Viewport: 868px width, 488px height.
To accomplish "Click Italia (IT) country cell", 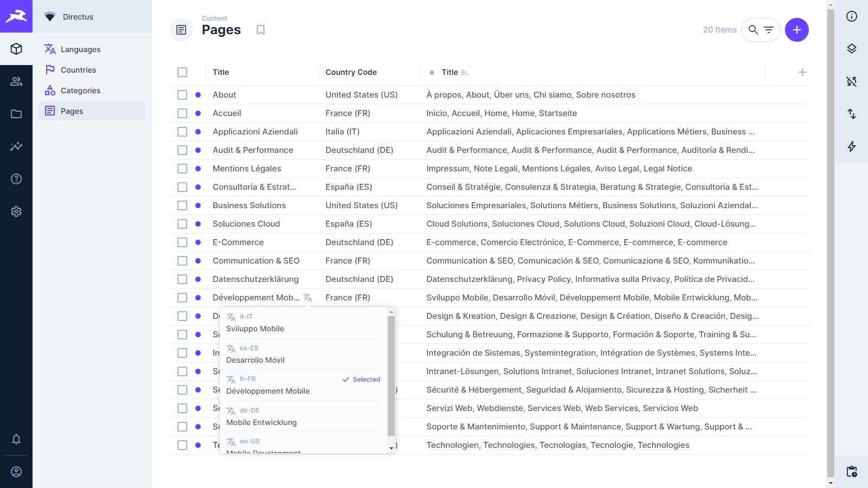I will tap(342, 132).
